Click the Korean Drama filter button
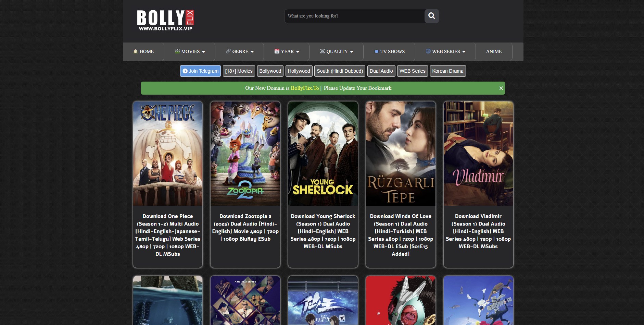Image resolution: width=644 pixels, height=325 pixels. tap(448, 71)
